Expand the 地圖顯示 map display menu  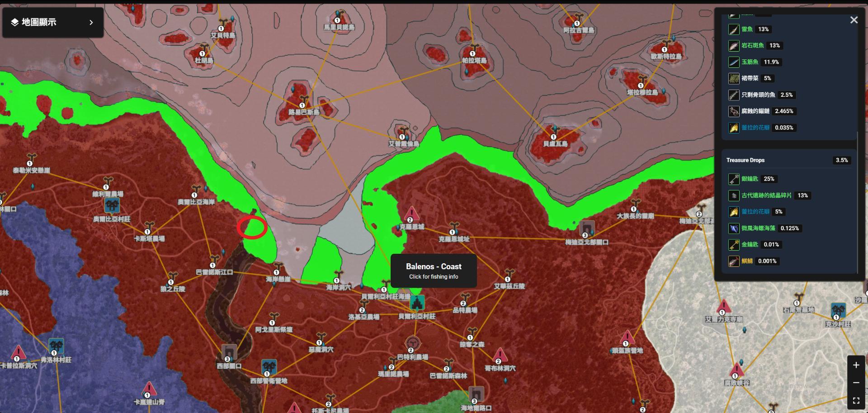[x=39, y=22]
